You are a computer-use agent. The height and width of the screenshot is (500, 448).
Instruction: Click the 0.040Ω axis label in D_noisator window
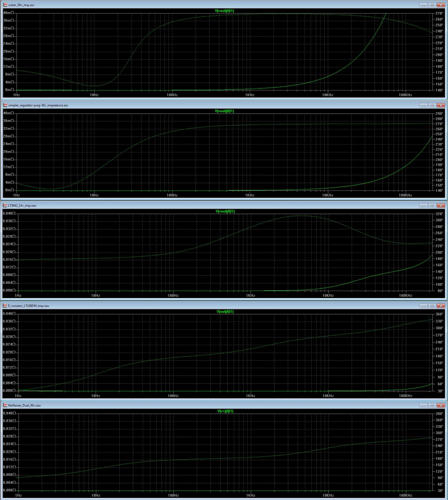pos(9,313)
